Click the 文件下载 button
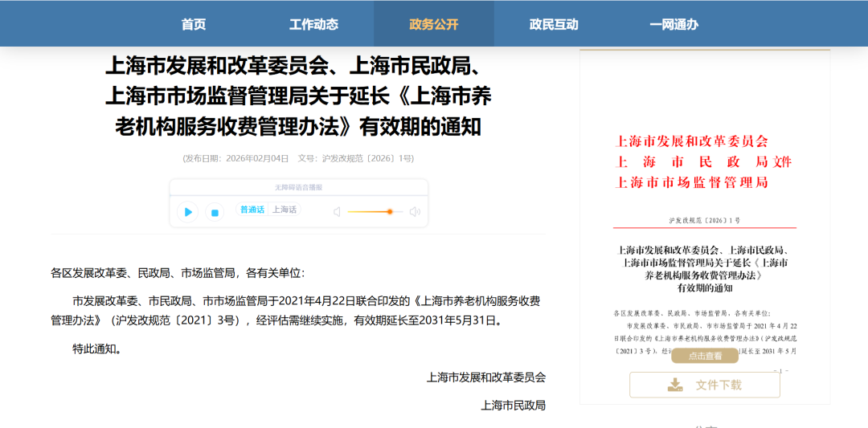The image size is (868, 428). pyautogui.click(x=705, y=385)
